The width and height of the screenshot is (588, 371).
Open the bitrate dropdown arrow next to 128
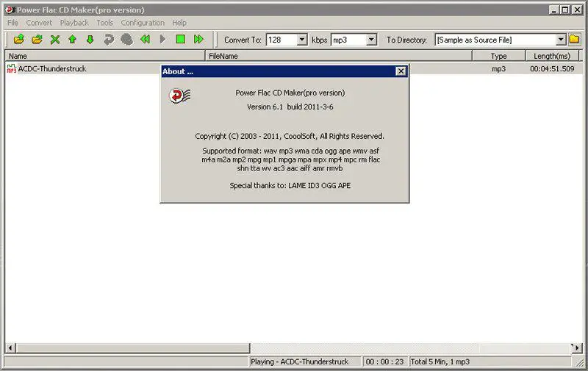tap(302, 40)
